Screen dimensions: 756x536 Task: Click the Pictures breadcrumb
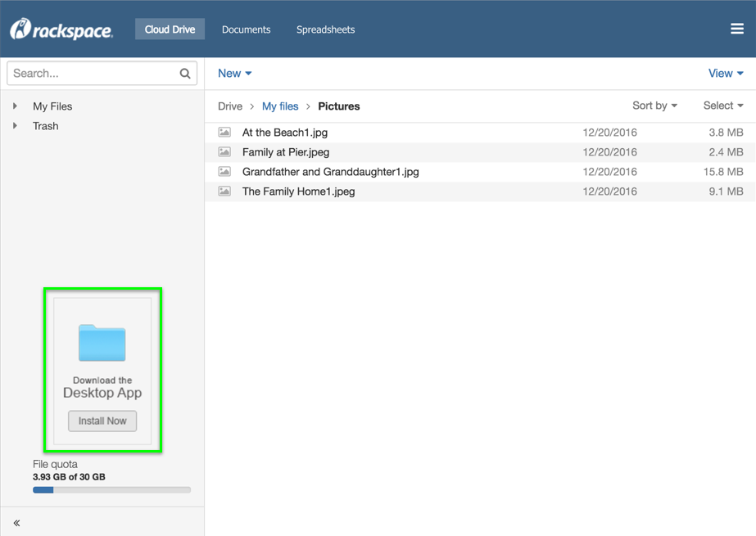click(339, 106)
